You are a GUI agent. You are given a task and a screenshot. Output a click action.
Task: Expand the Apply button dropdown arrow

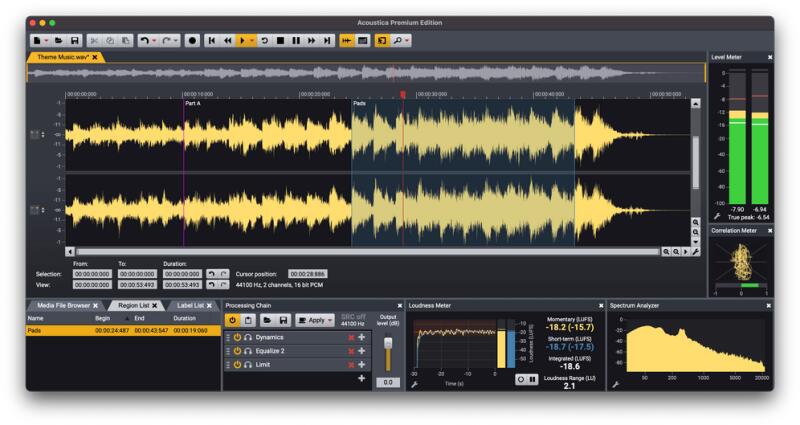pyautogui.click(x=330, y=320)
